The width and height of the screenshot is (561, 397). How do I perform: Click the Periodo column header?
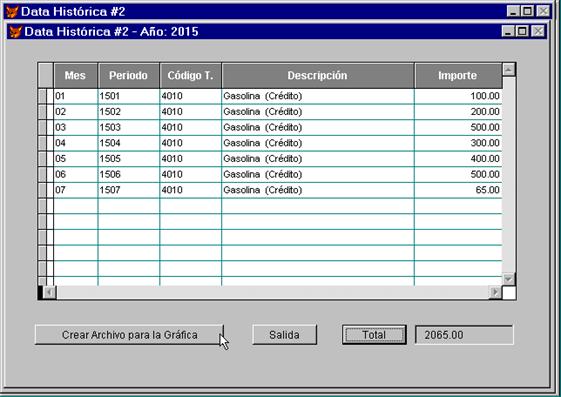pos(128,75)
